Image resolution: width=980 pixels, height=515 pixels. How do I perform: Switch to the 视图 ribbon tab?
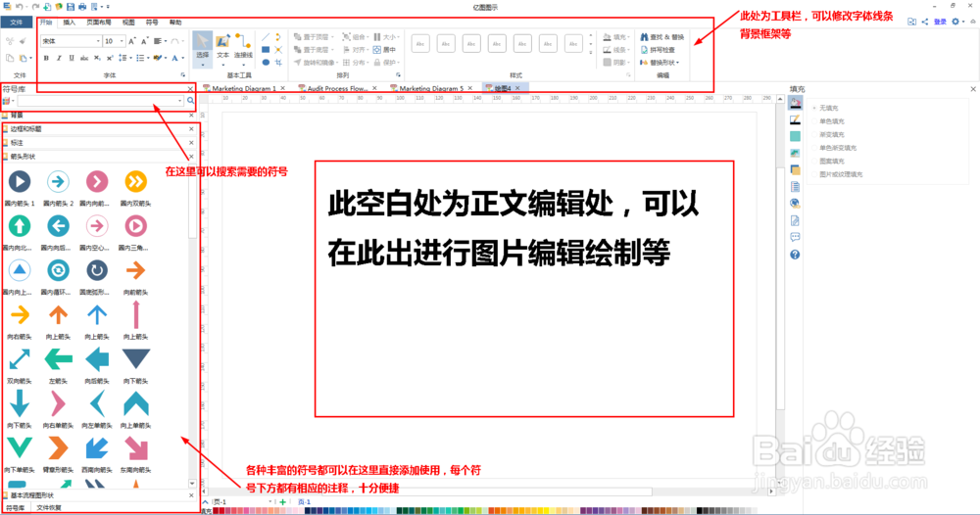pos(128,22)
